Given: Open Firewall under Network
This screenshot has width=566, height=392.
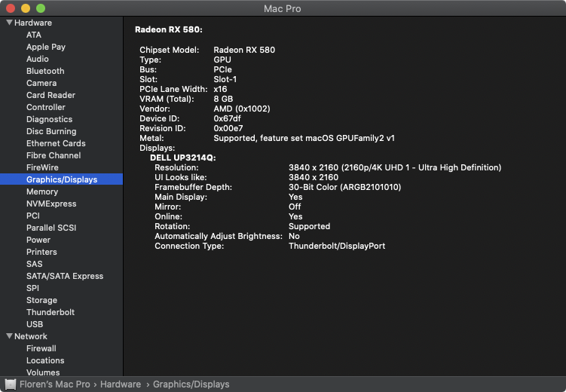Looking at the screenshot, I should (41, 348).
